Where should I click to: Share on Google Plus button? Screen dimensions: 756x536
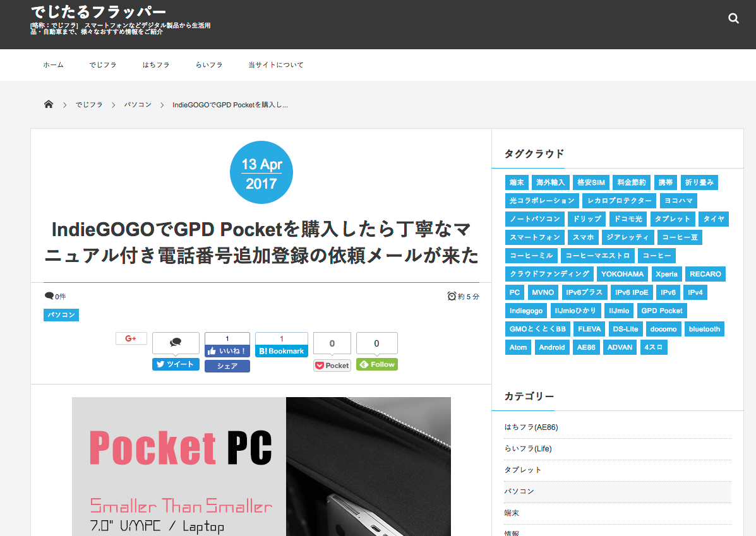[x=131, y=338]
